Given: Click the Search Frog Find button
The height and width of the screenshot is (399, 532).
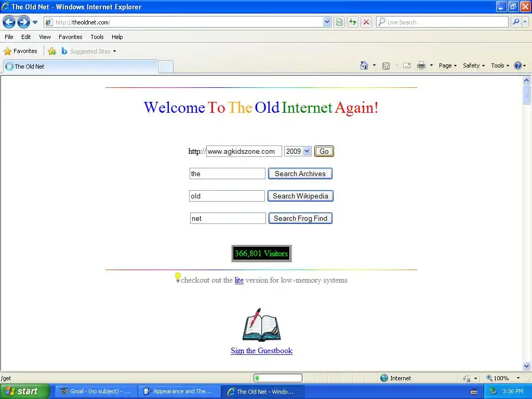Looking at the screenshot, I should click(x=301, y=219).
